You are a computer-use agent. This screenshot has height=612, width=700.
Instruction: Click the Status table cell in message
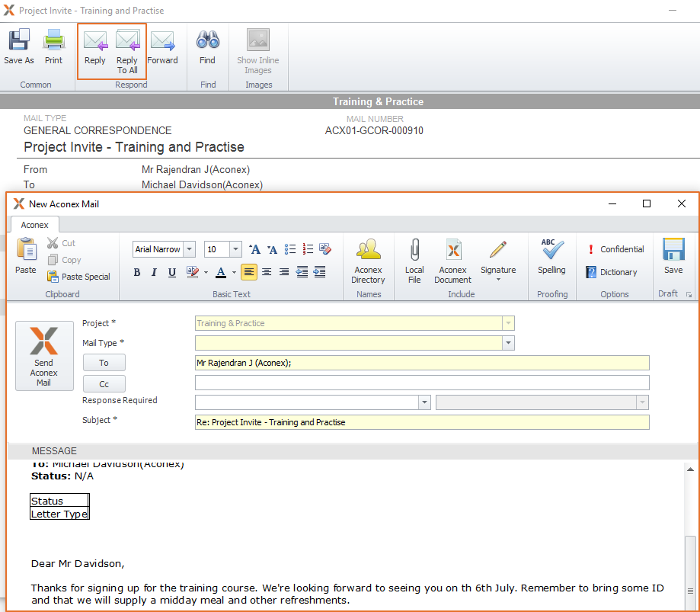[x=59, y=500]
